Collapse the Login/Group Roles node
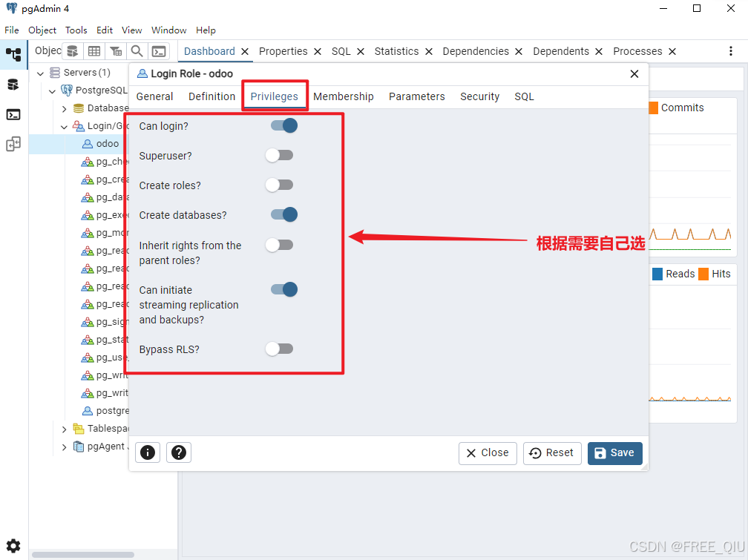The image size is (748, 560). click(x=65, y=126)
